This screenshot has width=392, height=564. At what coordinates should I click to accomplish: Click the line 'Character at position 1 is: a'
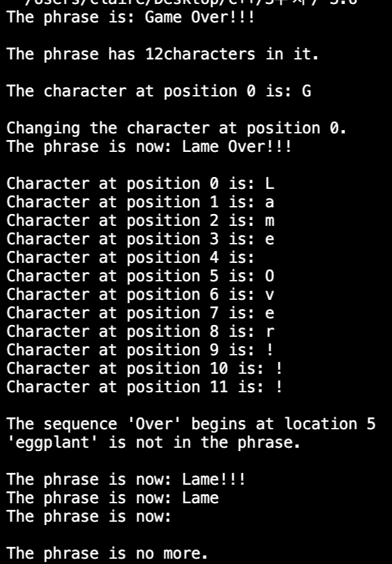(x=141, y=202)
